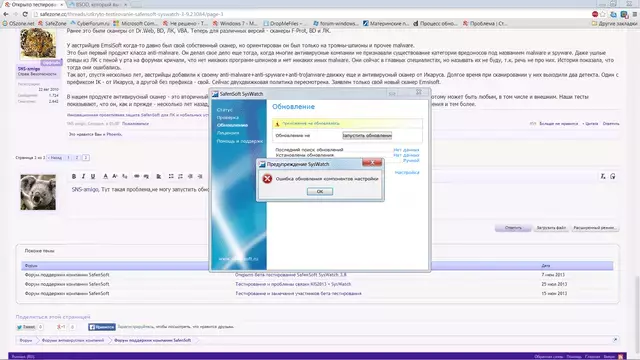Open Тестирование и замечания участников бета thread

pyautogui.click(x=298, y=293)
